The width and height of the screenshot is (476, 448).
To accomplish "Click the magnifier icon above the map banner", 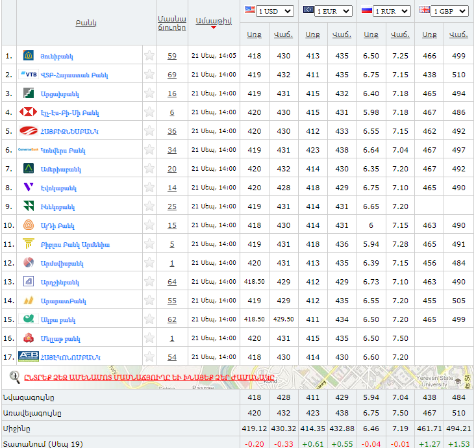I will pos(14,377).
